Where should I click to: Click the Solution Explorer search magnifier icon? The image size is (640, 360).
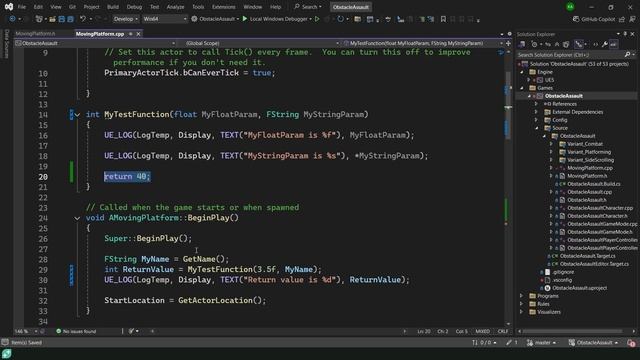point(627,54)
